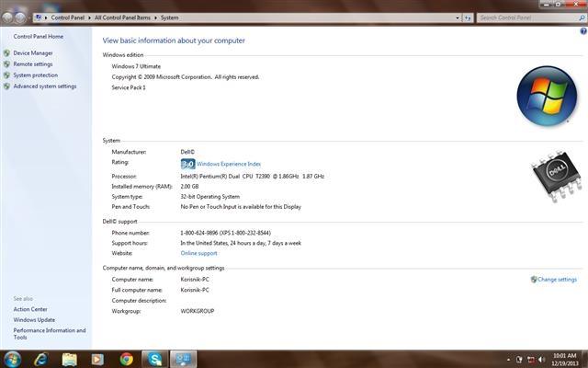This screenshot has width=588, height=368.
Task: Launch Google Chrome from the taskbar
Action: (x=127, y=360)
